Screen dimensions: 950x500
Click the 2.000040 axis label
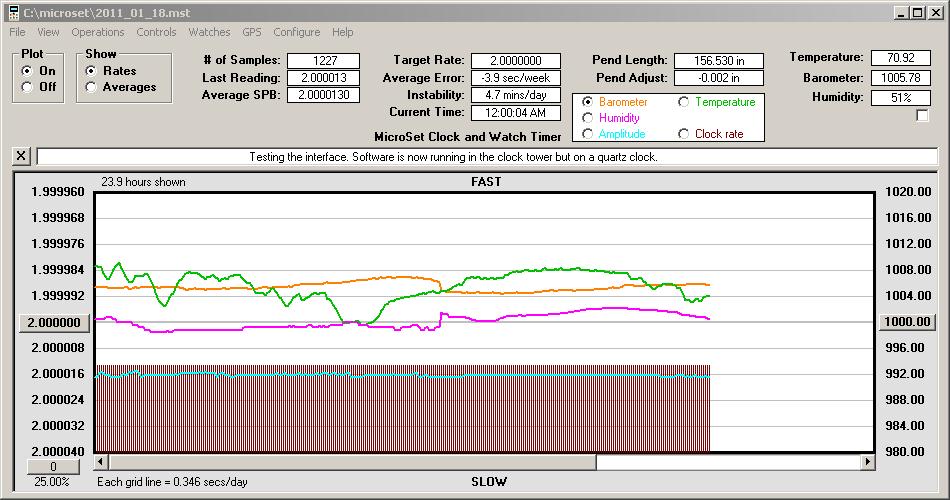(x=58, y=452)
